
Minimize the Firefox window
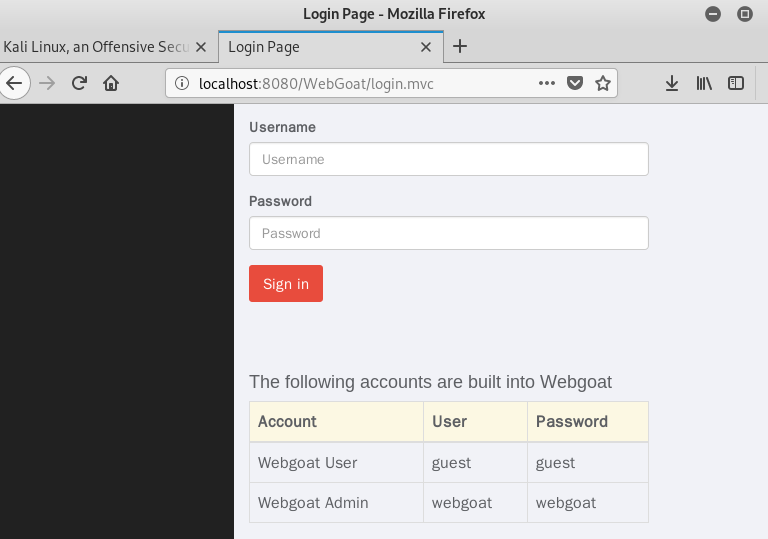pyautogui.click(x=713, y=14)
